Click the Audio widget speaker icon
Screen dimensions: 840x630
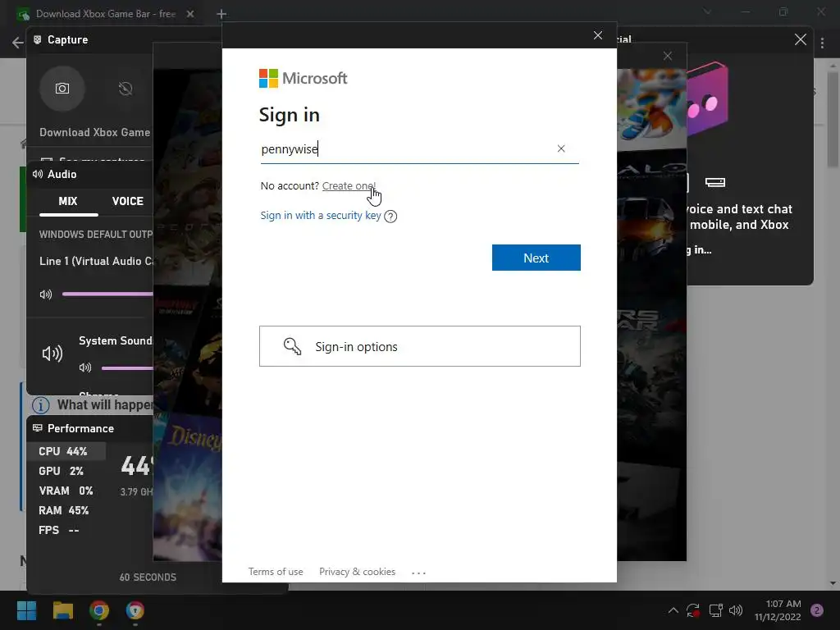(x=38, y=174)
